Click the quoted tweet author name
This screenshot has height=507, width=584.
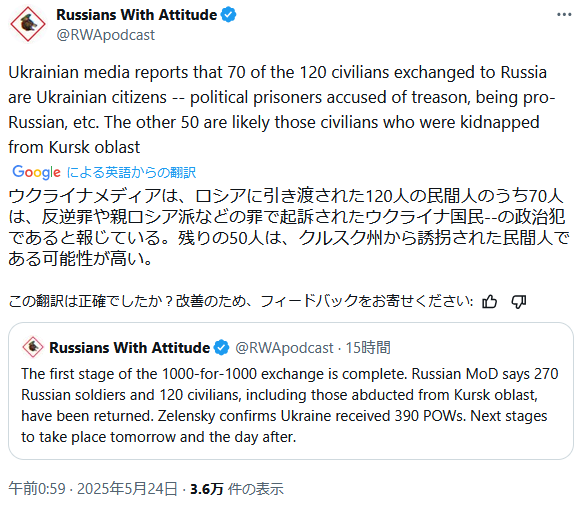(x=130, y=348)
